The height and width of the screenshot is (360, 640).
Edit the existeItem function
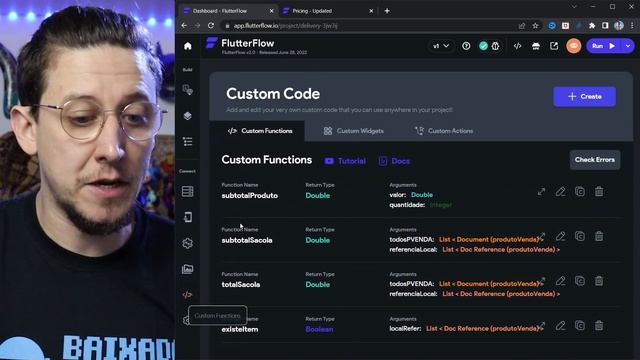click(x=560, y=325)
